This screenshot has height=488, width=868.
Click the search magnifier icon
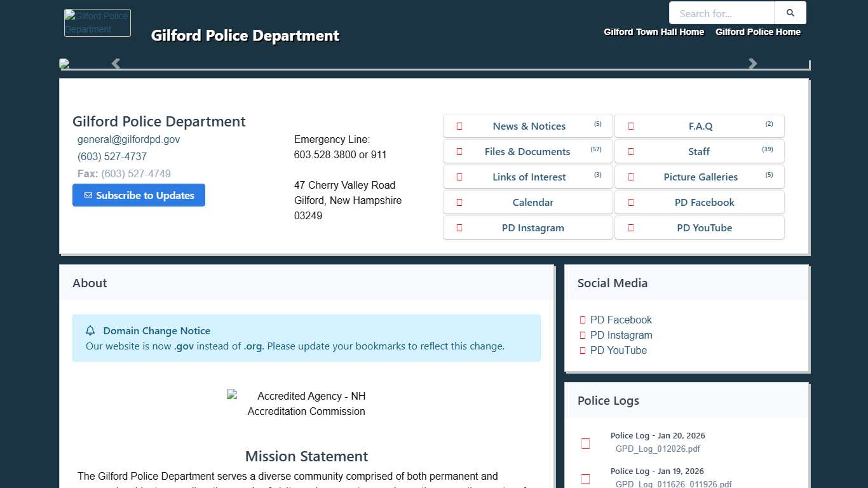[x=790, y=13]
